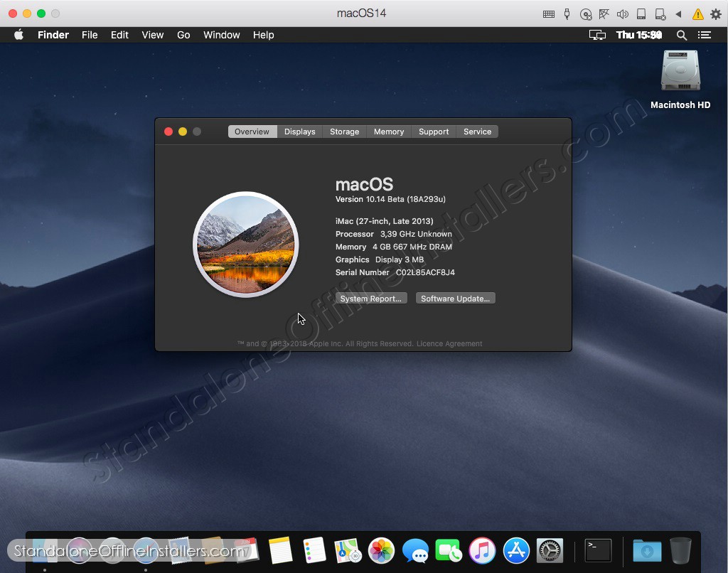This screenshot has height=573, width=728.
Task: Open FaceTime from the Dock
Action: [x=449, y=550]
